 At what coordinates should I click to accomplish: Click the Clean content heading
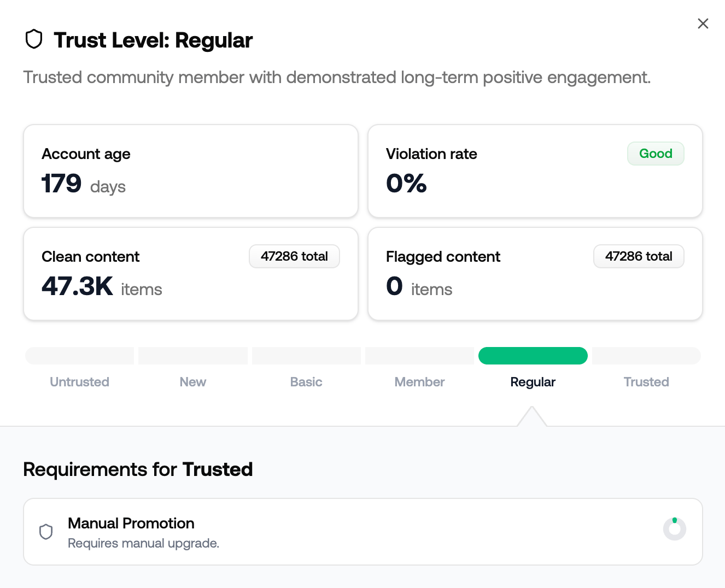(90, 257)
